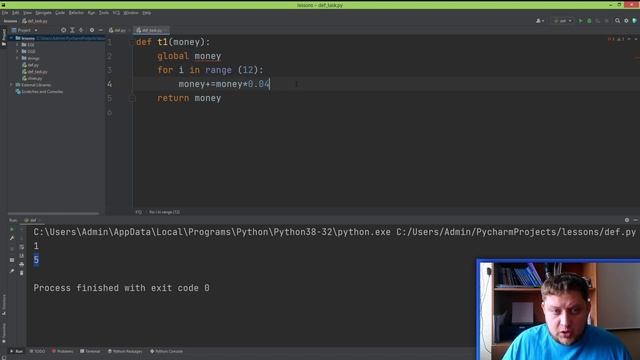The height and width of the screenshot is (360, 640).
Task: Open IDE settings gear in top toolbar
Action: [x=626, y=21]
